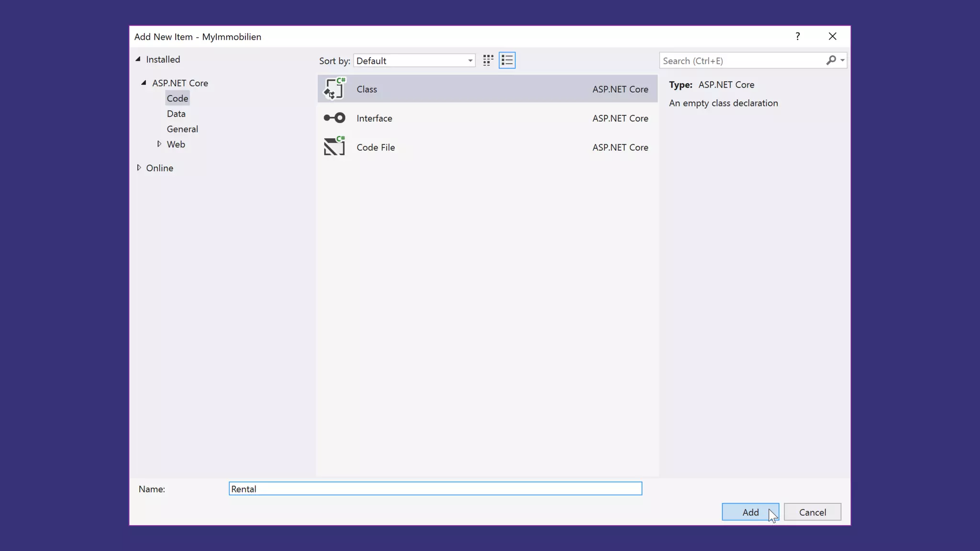Switch to small icons grid view
This screenshot has width=980, height=551.
[x=488, y=60]
